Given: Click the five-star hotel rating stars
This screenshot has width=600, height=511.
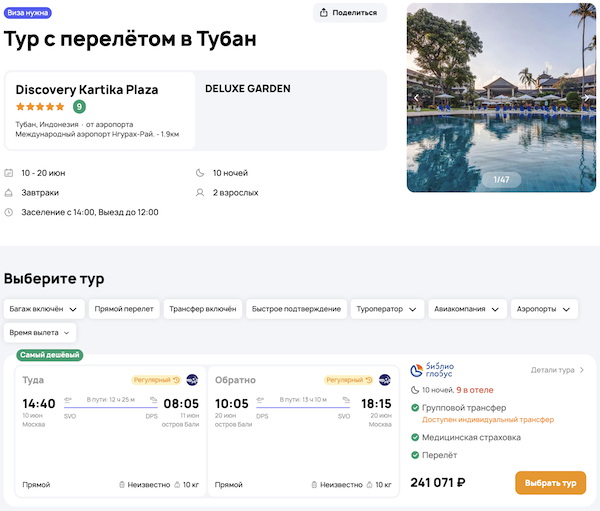Looking at the screenshot, I should coord(41,107).
